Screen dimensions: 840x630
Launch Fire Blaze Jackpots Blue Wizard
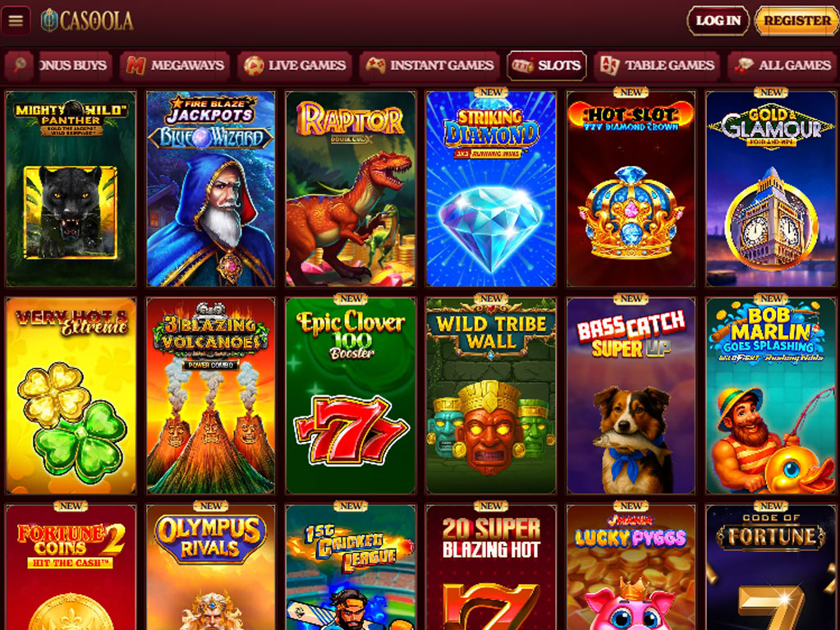(x=210, y=189)
